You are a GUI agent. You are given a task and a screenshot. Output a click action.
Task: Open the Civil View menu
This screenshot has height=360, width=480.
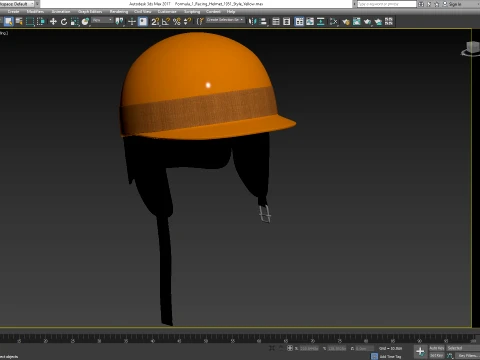click(143, 12)
